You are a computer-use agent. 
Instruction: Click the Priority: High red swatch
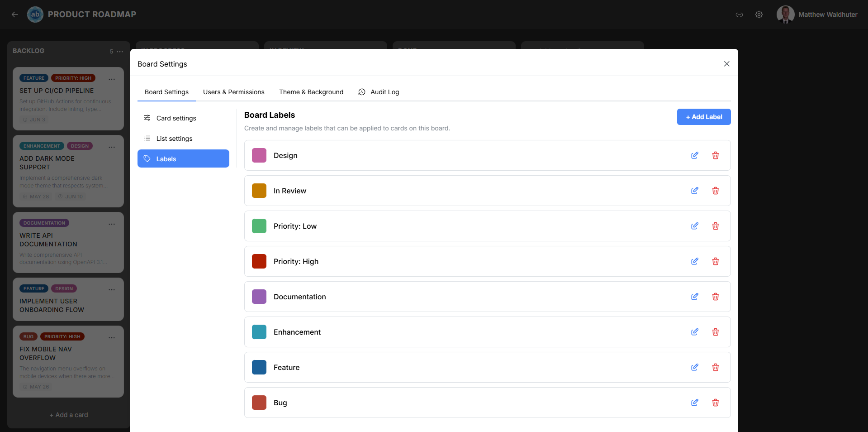[x=259, y=261]
